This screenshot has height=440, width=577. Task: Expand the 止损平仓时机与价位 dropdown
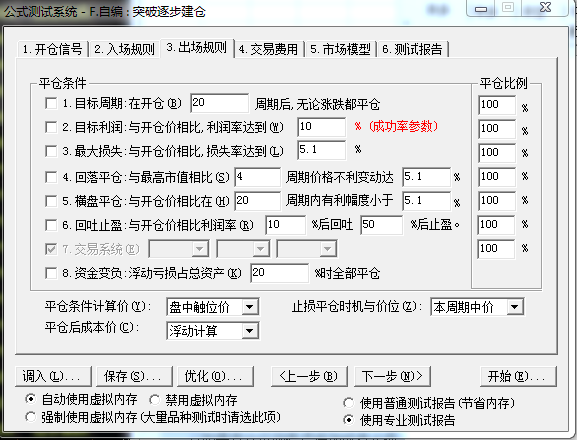477,307
